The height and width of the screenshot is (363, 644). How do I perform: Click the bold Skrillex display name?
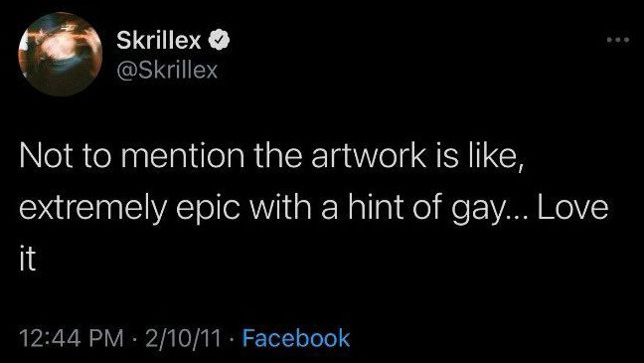point(159,40)
